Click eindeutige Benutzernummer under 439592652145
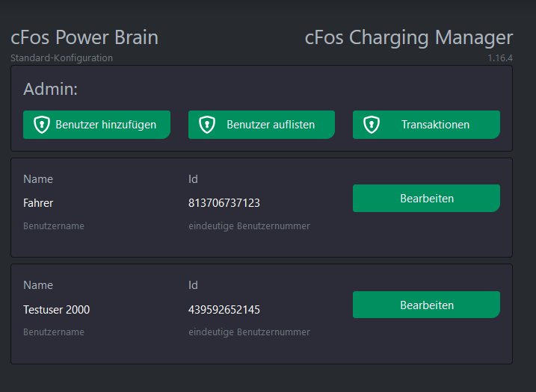536x392 pixels. [x=249, y=332]
